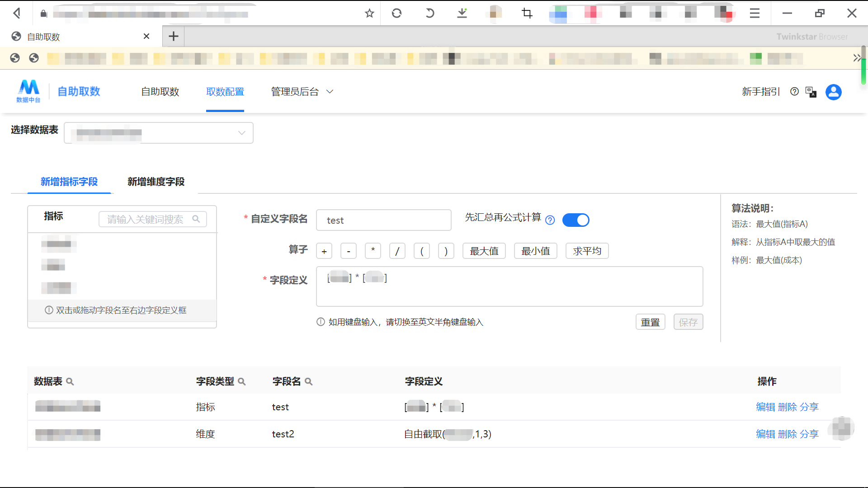Share the test row with 分享
Screen dimensions: 868x488
[809, 407]
